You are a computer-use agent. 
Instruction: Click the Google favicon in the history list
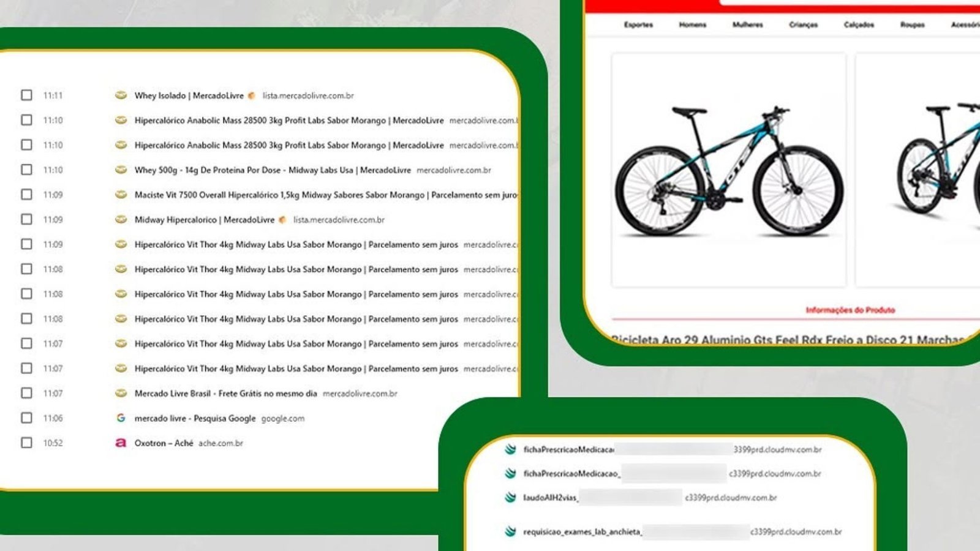click(x=121, y=418)
